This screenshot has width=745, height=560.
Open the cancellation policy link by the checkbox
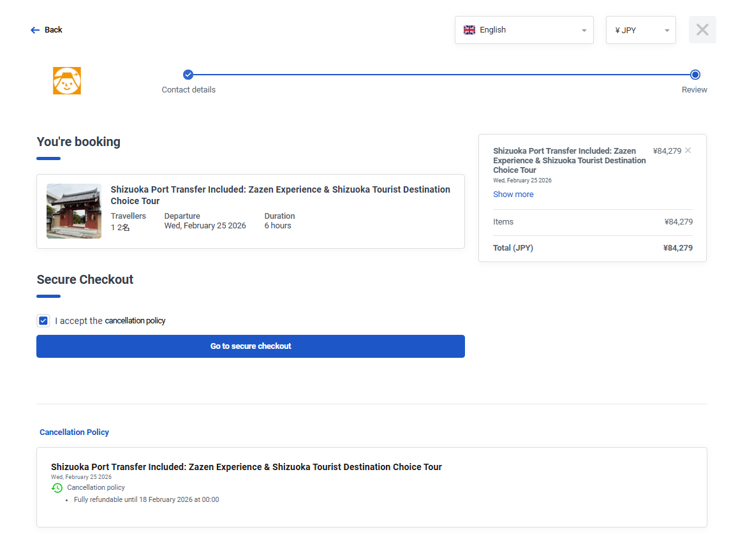135,321
